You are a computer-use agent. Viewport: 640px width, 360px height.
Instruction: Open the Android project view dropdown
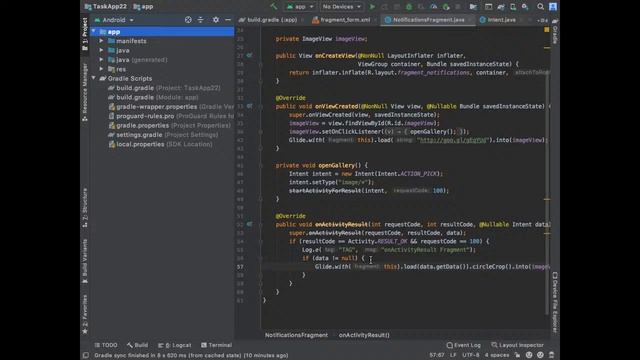pyautogui.click(x=114, y=20)
